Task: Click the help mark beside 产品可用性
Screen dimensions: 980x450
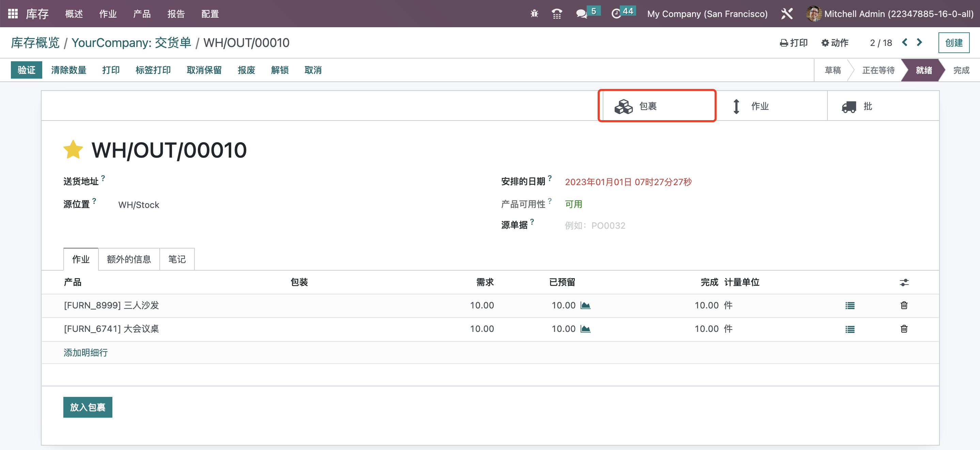Action: tap(549, 200)
